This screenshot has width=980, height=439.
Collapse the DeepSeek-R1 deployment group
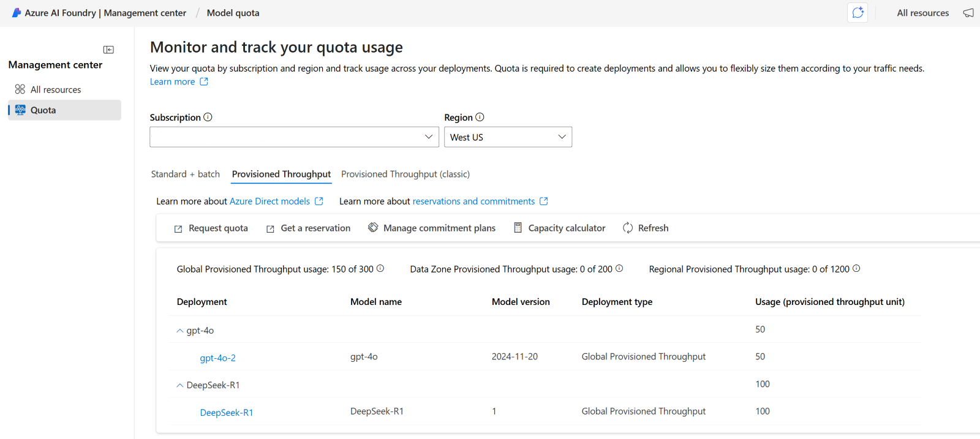tap(179, 385)
